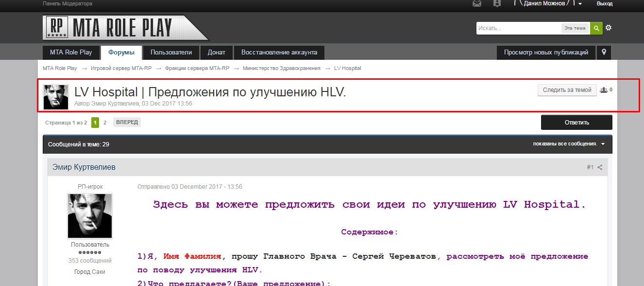Click the map pin icon in navigation
This screenshot has height=286, width=644.
(x=604, y=53)
